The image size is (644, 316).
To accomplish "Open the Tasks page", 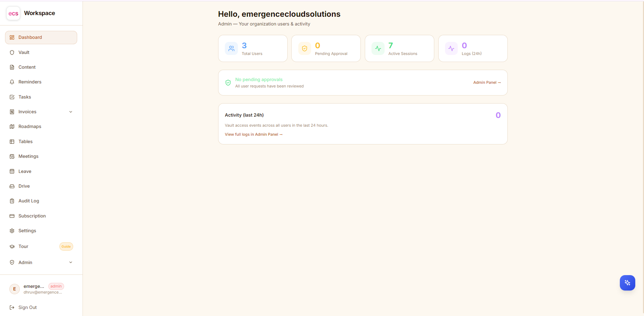I will [41, 97].
